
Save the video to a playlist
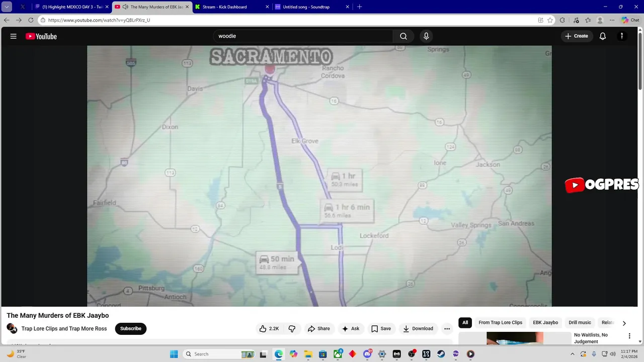coord(381,329)
